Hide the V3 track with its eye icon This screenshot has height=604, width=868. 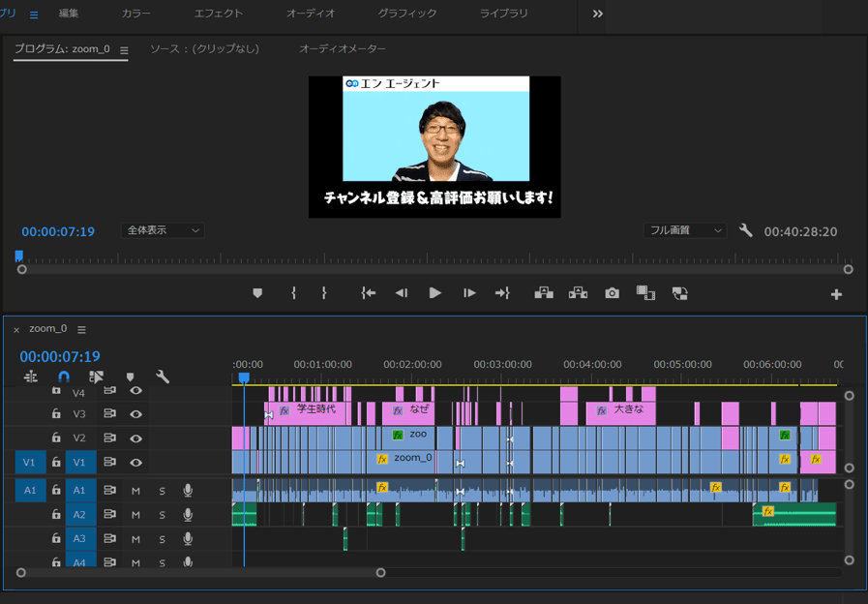coord(136,413)
